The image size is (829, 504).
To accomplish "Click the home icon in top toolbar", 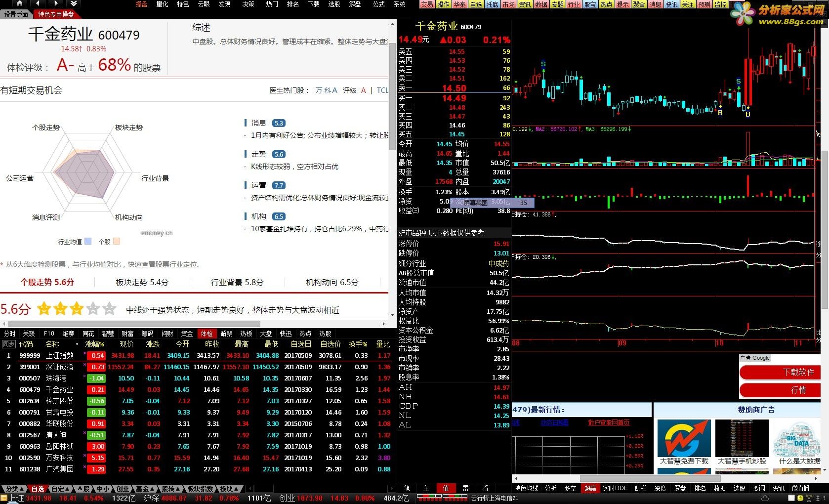I will pyautogui.click(x=19, y=3).
